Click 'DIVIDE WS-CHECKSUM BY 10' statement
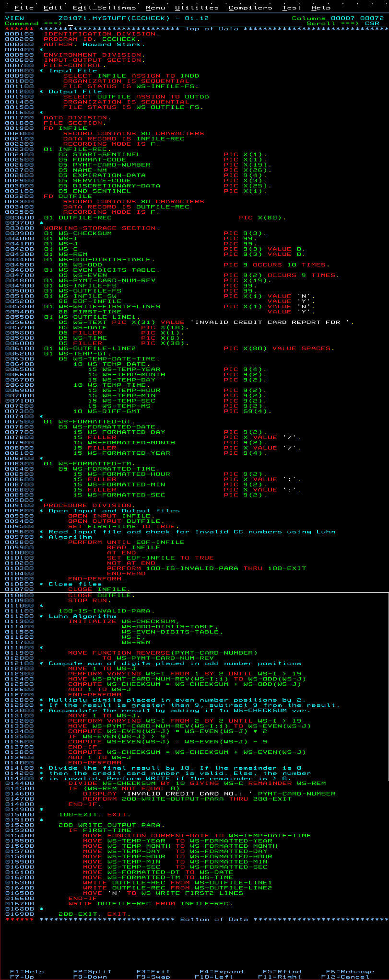This screenshot has width=389, height=980. [126, 783]
